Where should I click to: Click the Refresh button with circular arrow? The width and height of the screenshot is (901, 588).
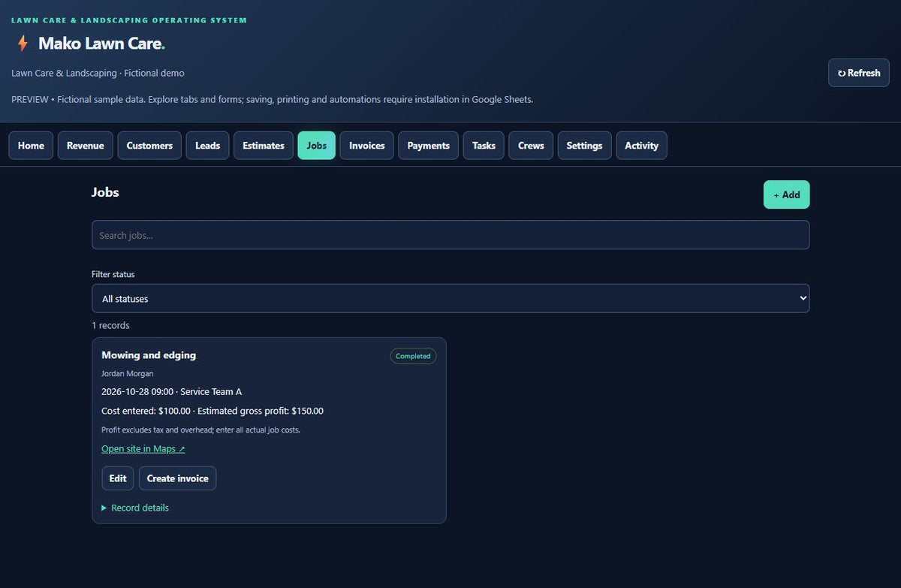tap(859, 73)
